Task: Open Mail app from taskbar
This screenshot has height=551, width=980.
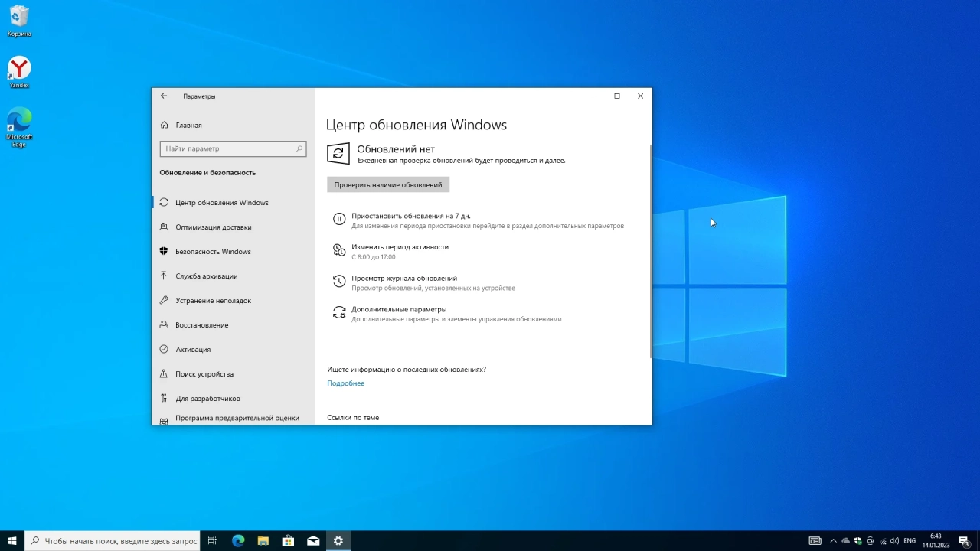Action: (313, 541)
